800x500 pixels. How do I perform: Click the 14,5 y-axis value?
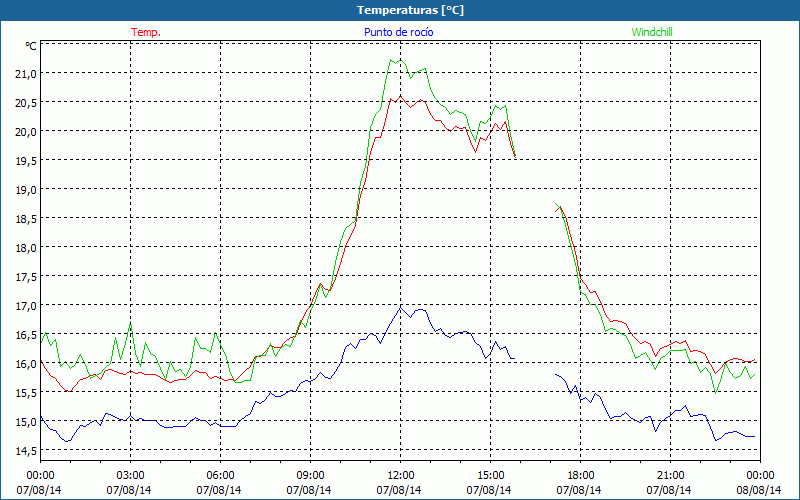tap(26, 451)
